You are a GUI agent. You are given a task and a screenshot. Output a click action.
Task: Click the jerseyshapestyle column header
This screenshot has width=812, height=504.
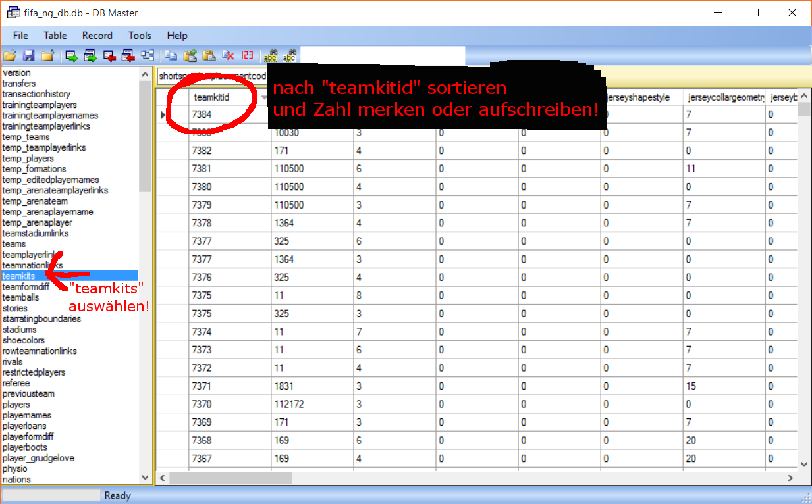[642, 97]
